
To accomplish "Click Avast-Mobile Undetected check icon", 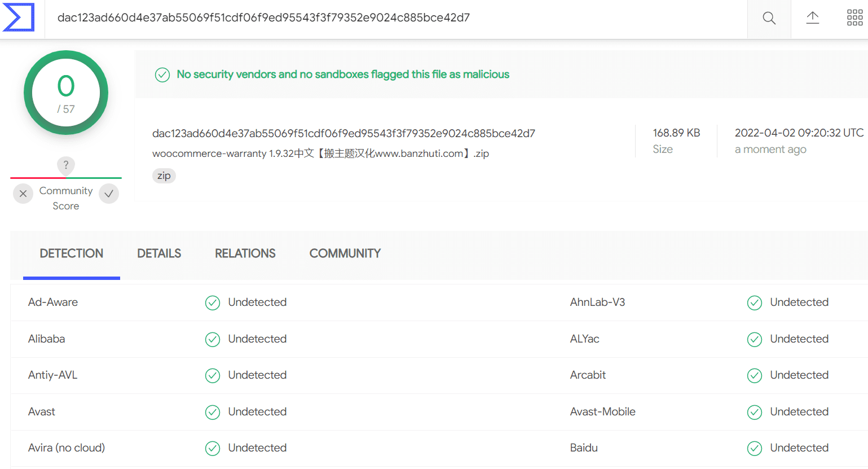I will click(x=755, y=412).
